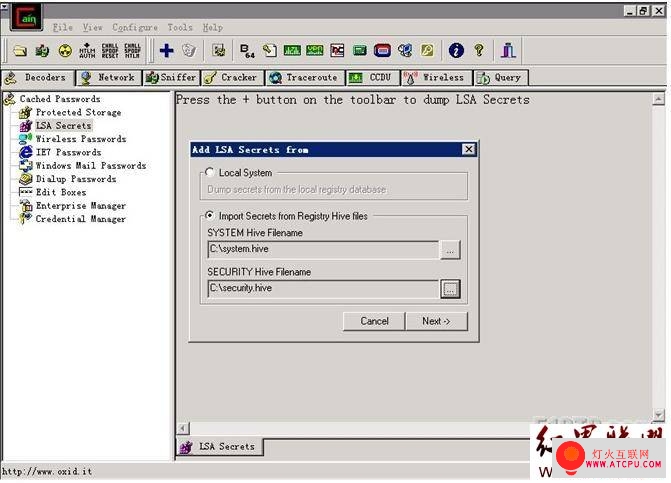This screenshot has height=483, width=671.
Task: Select Protected Storage in the tree
Action: point(78,113)
